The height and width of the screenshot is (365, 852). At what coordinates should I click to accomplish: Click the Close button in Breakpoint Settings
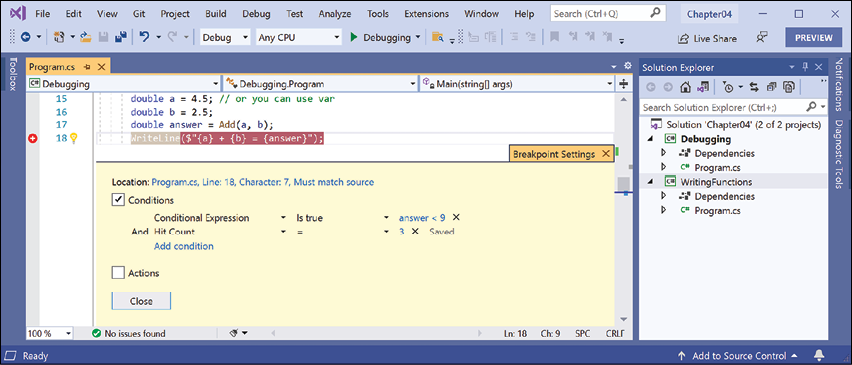[141, 301]
